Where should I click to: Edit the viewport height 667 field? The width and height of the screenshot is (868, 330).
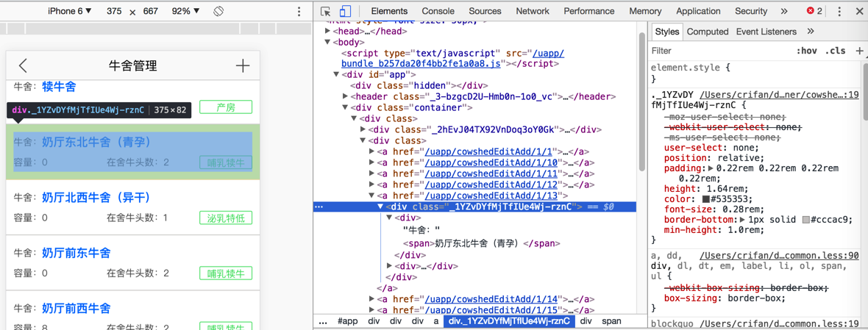point(150,11)
